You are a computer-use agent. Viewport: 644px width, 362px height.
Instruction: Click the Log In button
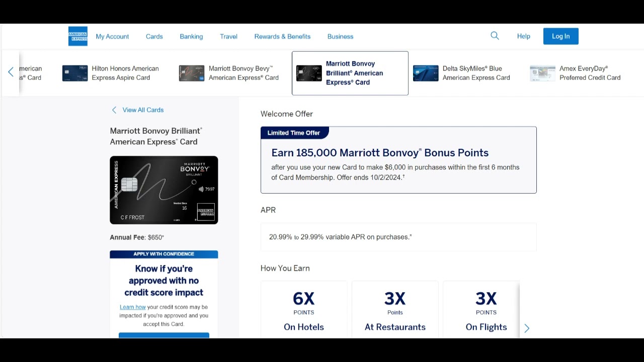point(561,36)
